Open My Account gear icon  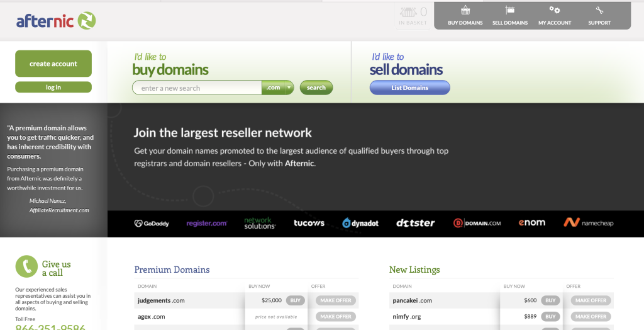pos(554,11)
